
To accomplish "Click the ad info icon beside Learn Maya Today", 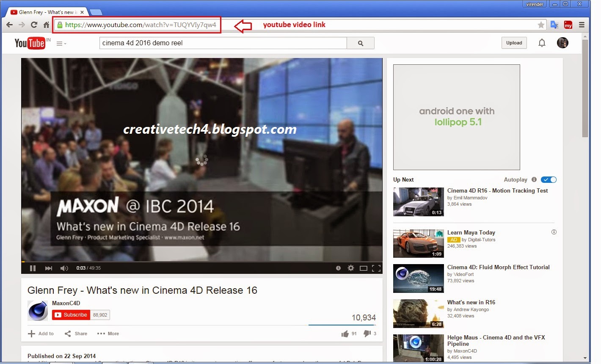I will point(554,232).
